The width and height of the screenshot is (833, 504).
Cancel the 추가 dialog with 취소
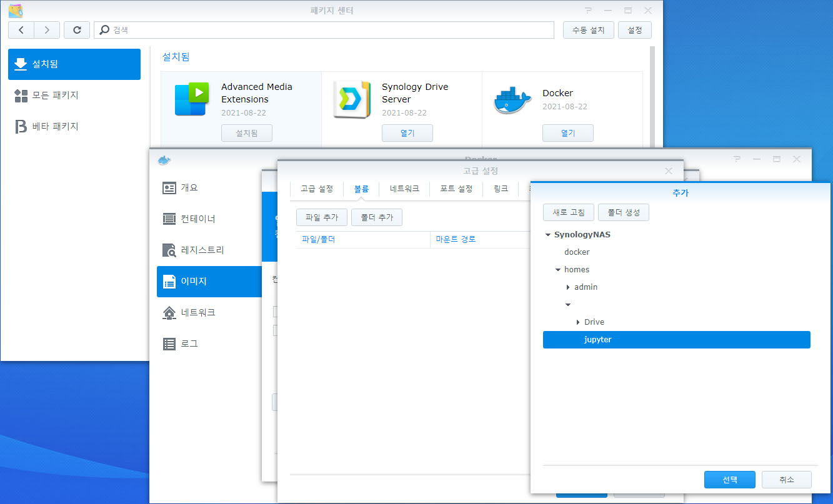pos(786,480)
